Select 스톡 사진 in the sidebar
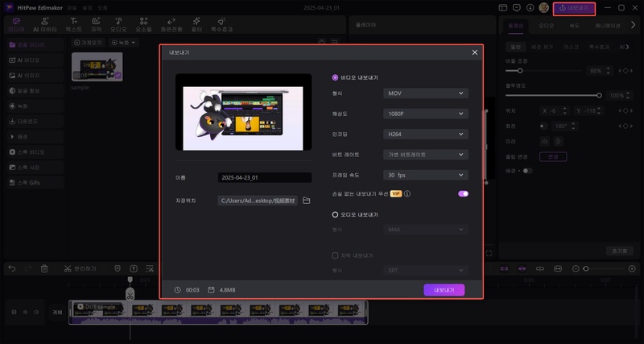Viewport: 644px width, 344px height. pyautogui.click(x=35, y=168)
